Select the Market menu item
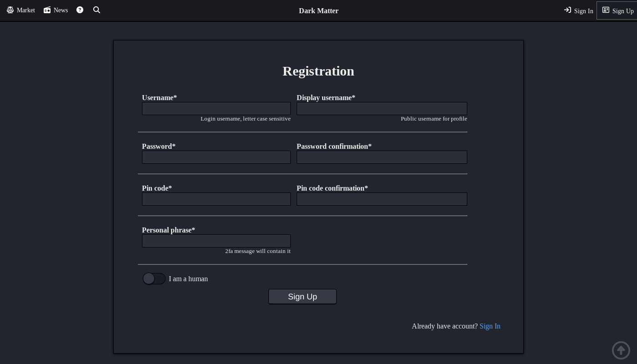 tap(25, 10)
